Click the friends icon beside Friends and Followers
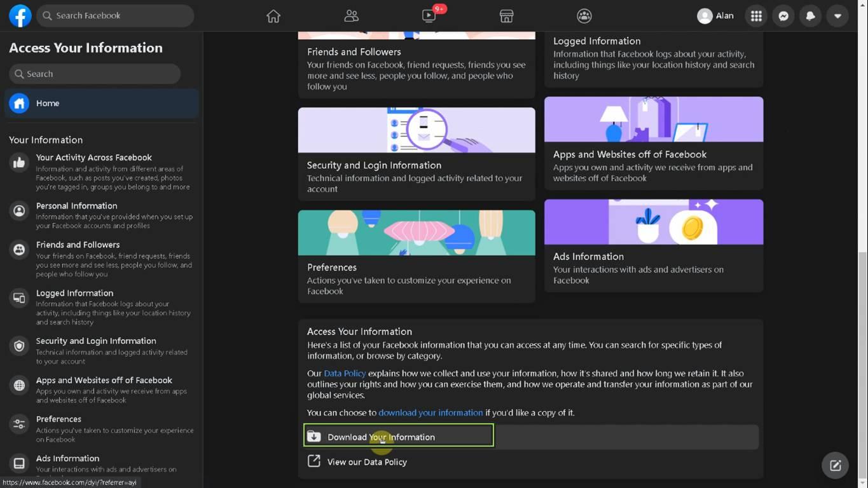 pos(19,250)
